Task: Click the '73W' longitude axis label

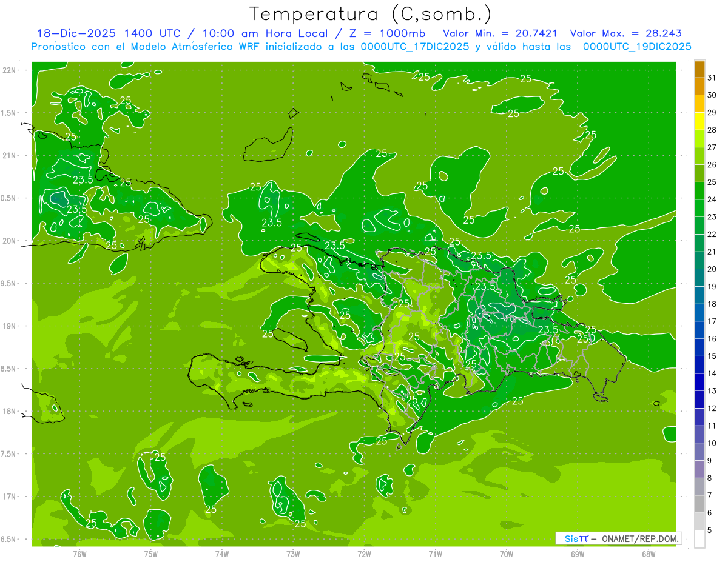Action: point(293,554)
